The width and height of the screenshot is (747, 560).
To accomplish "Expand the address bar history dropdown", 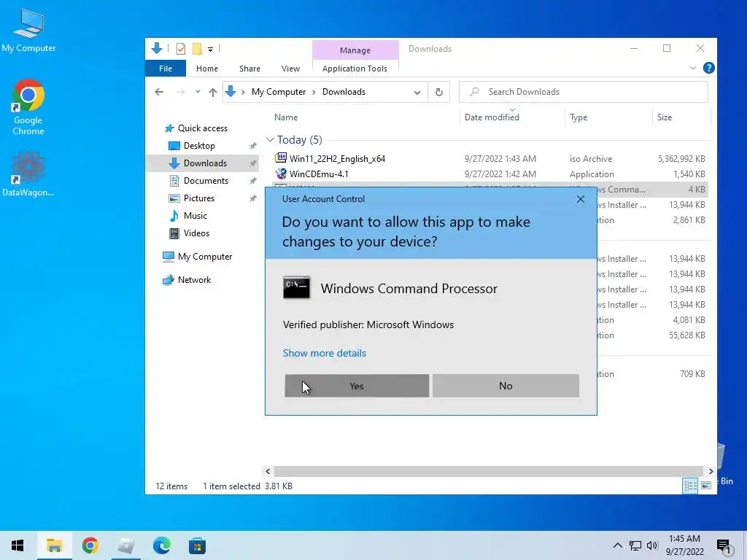I will [x=417, y=93].
